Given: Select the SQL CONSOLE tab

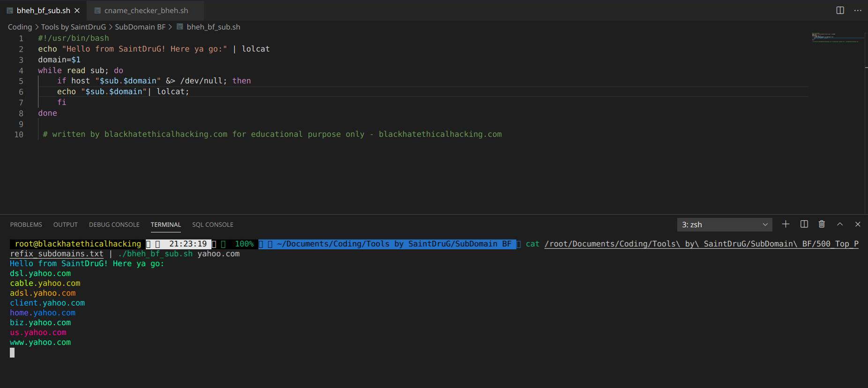Looking at the screenshot, I should point(213,224).
